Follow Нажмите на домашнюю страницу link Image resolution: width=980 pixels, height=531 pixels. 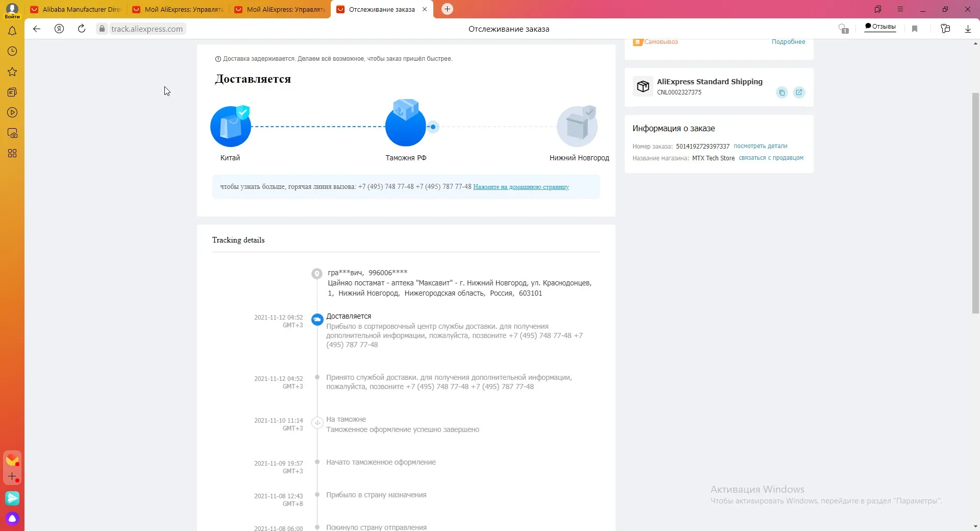tap(521, 187)
